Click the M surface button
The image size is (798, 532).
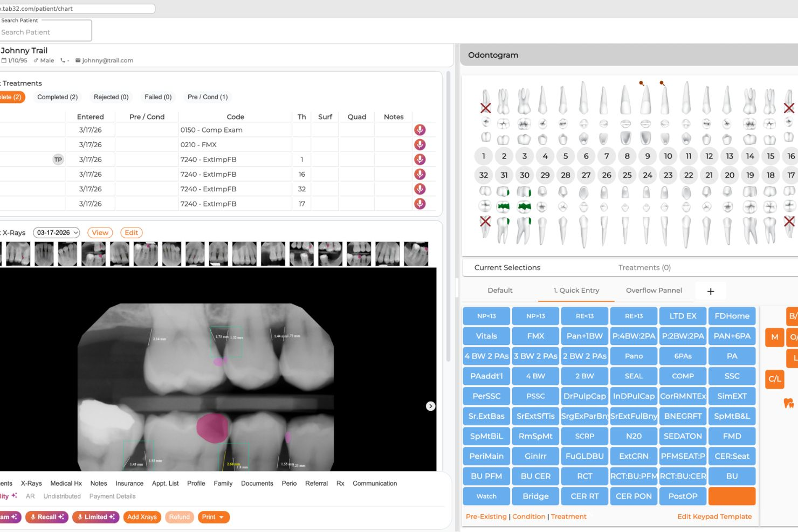click(x=775, y=337)
